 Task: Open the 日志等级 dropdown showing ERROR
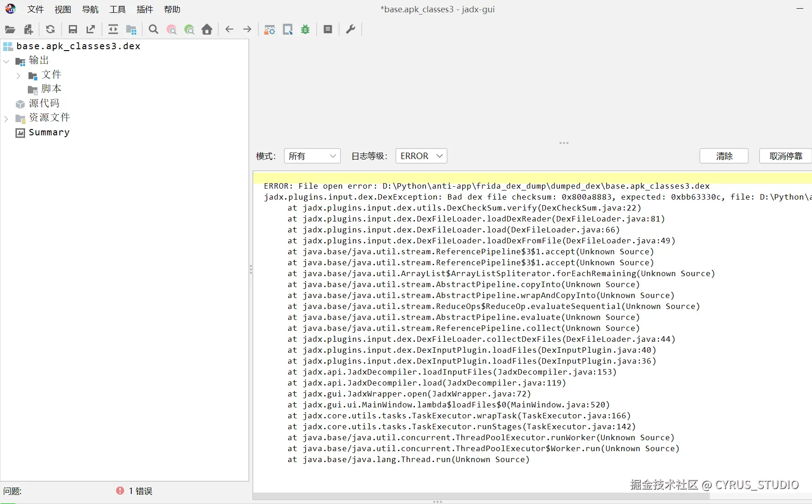coord(421,156)
